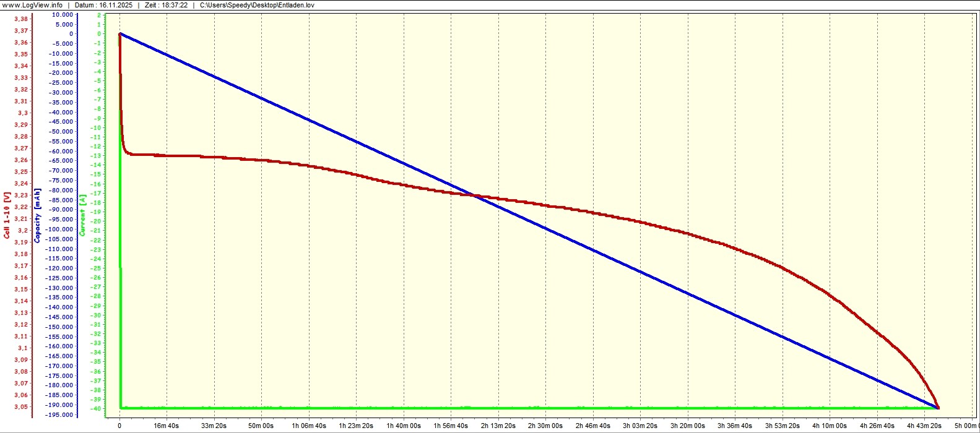This screenshot has width=980, height=433.
Task: Click the end point where all curves converge
Action: coord(938,408)
